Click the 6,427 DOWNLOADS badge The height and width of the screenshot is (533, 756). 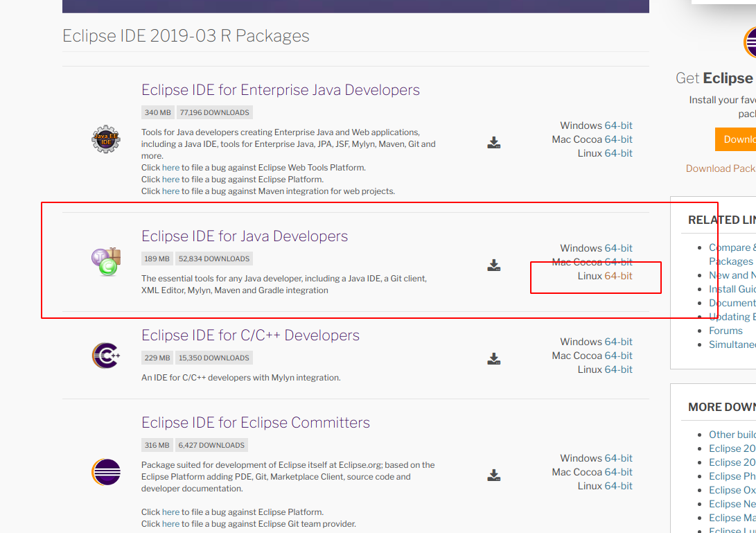(x=211, y=445)
